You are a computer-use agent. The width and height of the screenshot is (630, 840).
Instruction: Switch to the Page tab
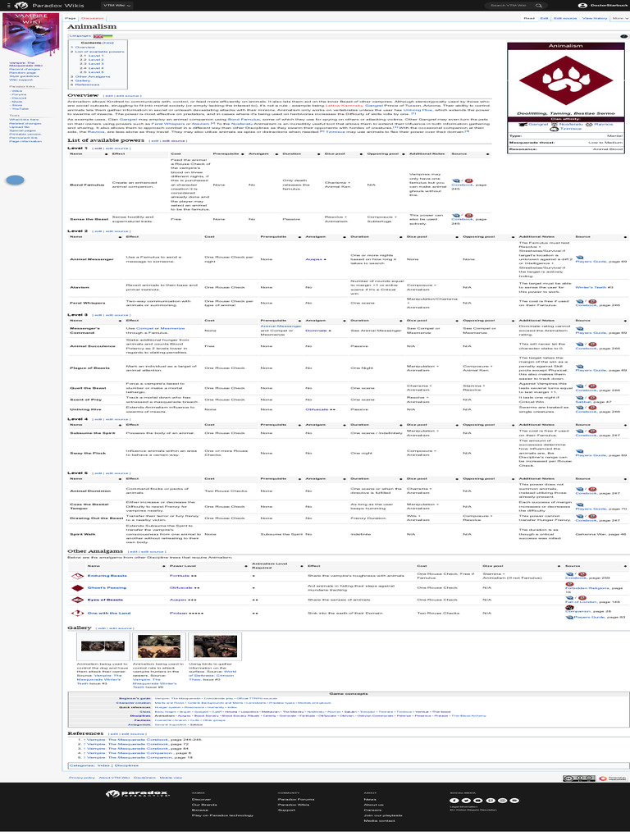pyautogui.click(x=71, y=18)
